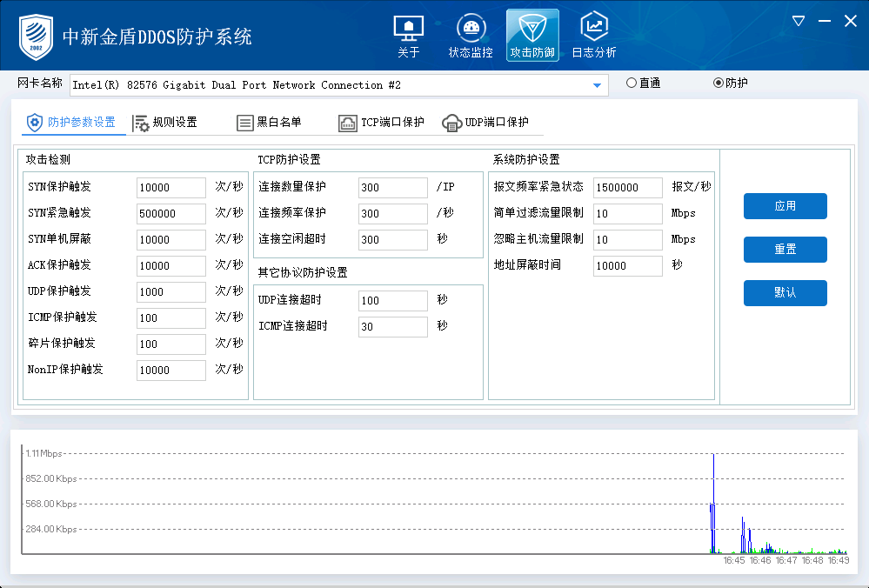Select the 攻击防御 attack defense icon
The width and height of the screenshot is (869, 588).
point(532,37)
